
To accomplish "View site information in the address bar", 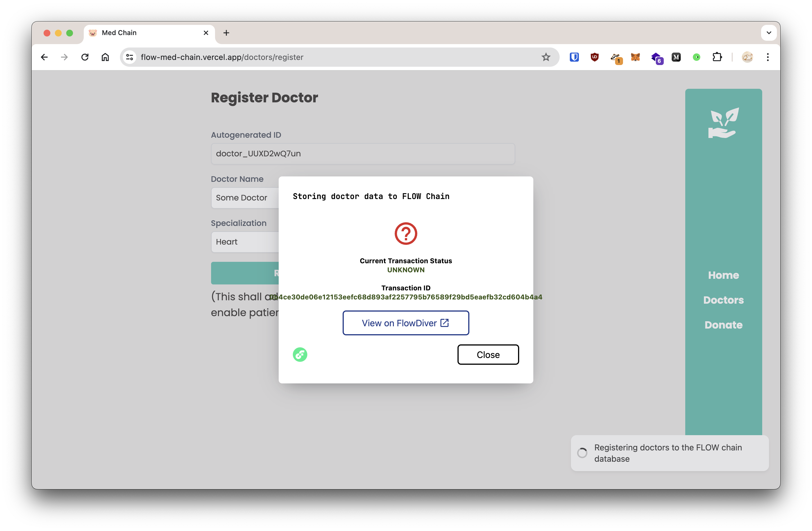I will (130, 57).
